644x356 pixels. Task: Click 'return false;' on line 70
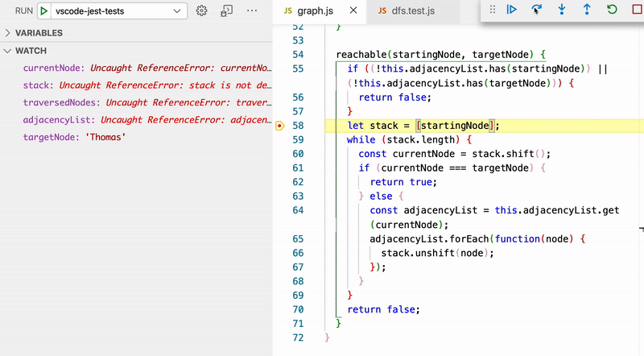384,309
